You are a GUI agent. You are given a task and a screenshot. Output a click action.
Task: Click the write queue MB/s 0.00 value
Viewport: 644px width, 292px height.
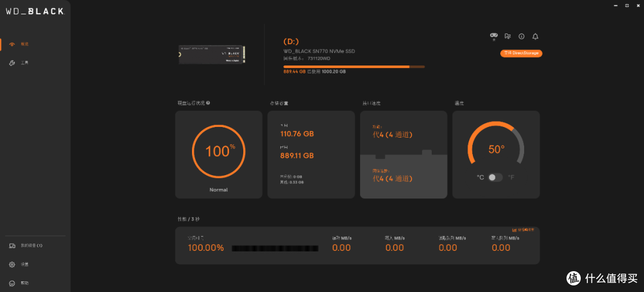coord(501,248)
